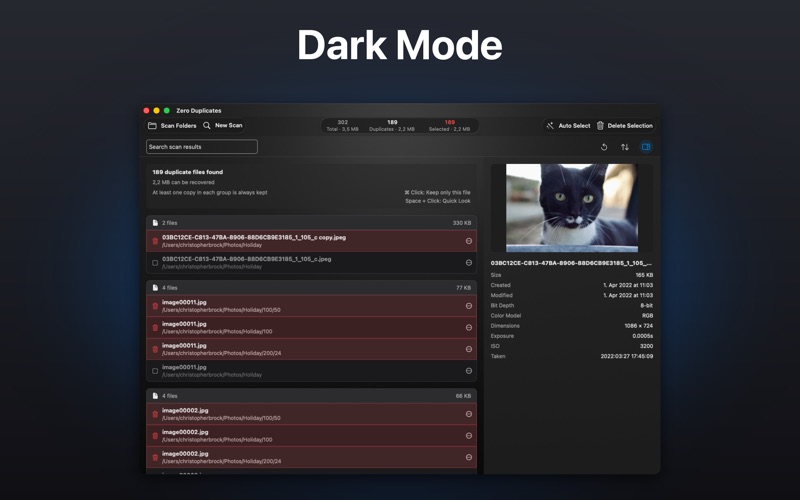This screenshot has height=500, width=800.
Task: Toggle trash mark on image00011.jpg in Holiday/100
Action: pyautogui.click(x=155, y=328)
